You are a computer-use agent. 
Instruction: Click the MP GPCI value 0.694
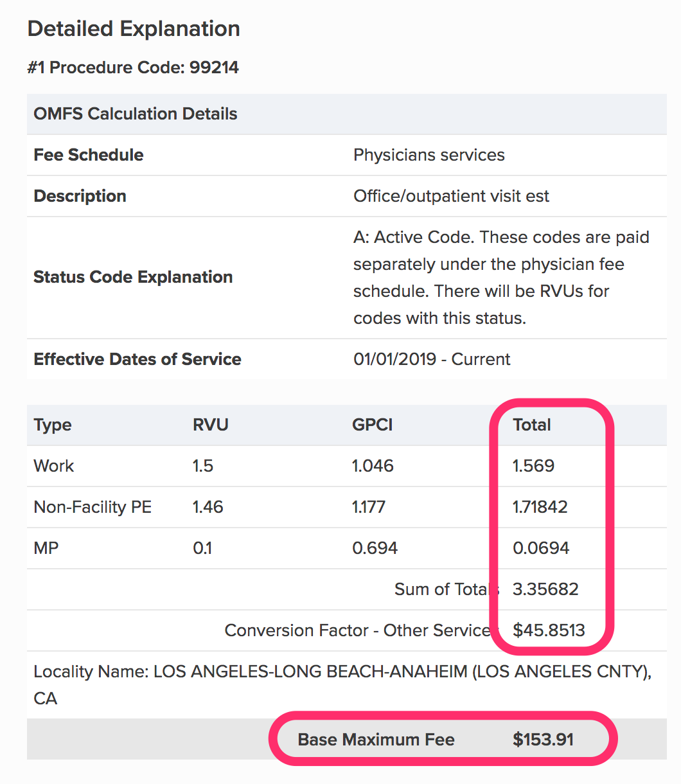click(x=375, y=548)
